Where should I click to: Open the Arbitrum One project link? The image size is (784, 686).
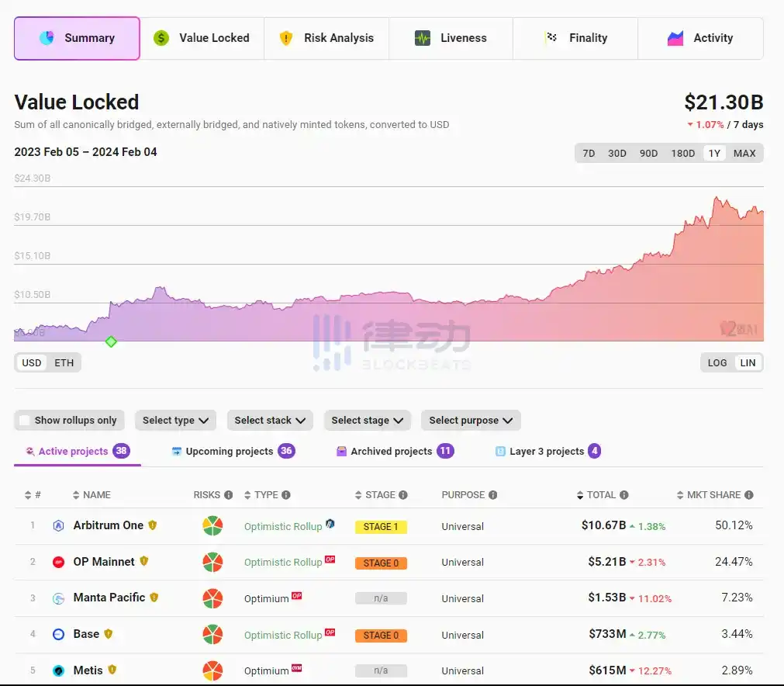pyautogui.click(x=108, y=525)
